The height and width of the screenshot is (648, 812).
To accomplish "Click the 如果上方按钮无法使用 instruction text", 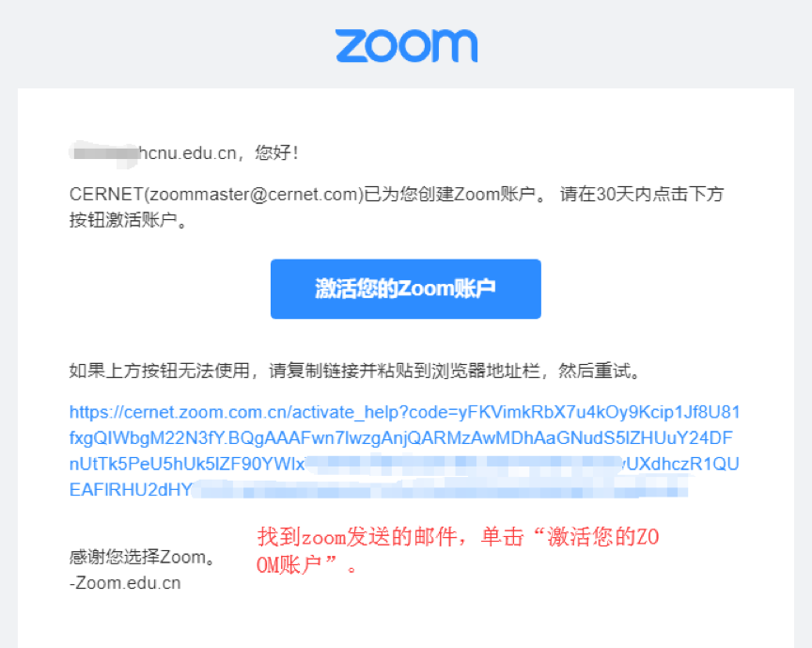I will (160, 371).
